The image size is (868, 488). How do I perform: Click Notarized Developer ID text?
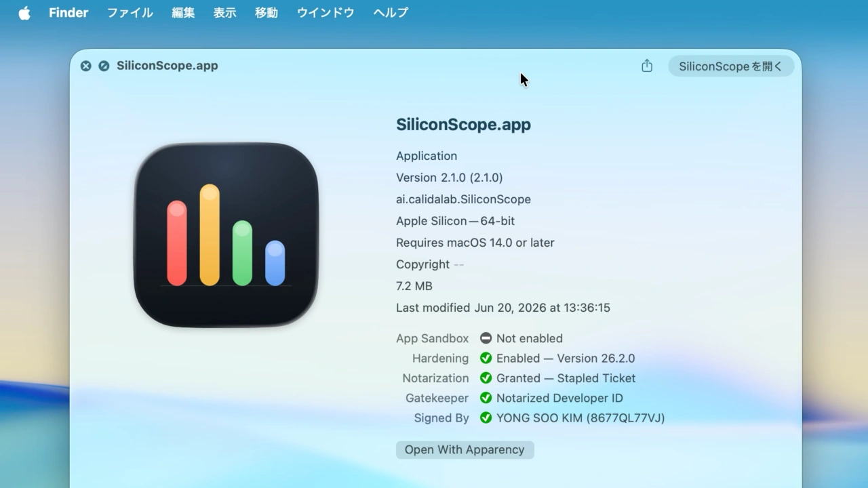click(559, 399)
